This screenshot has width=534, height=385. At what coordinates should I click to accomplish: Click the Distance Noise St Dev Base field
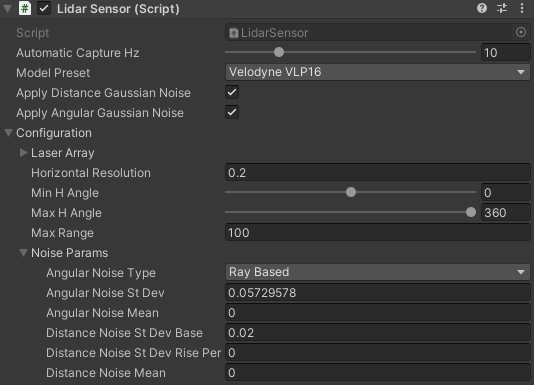377,333
